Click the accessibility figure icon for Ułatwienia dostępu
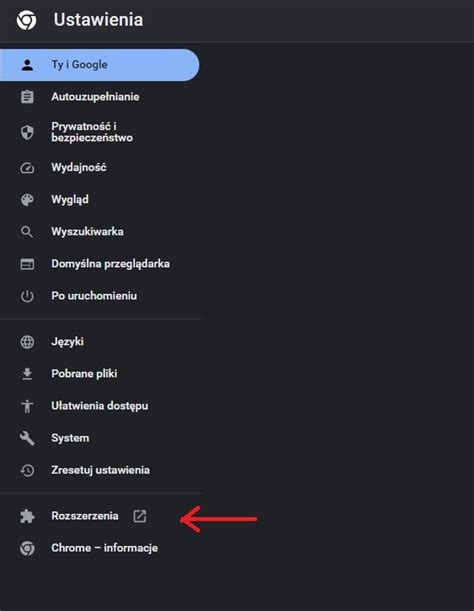 click(27, 406)
